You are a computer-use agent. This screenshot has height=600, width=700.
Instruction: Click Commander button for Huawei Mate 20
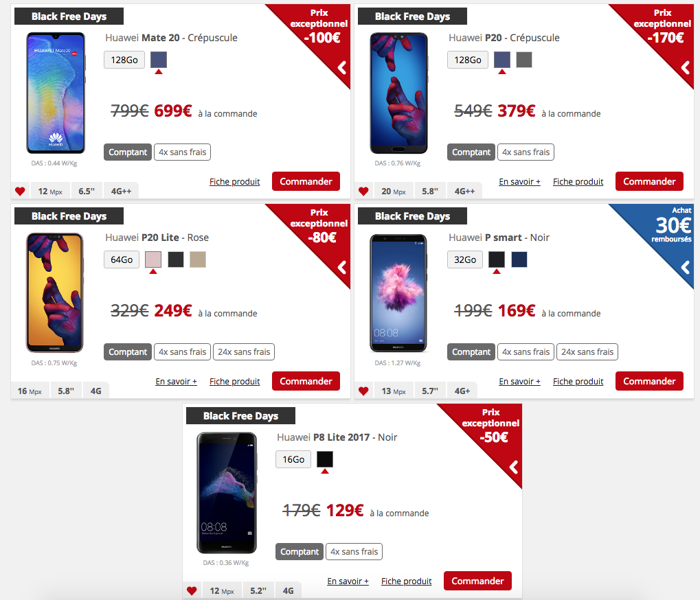coord(306,181)
